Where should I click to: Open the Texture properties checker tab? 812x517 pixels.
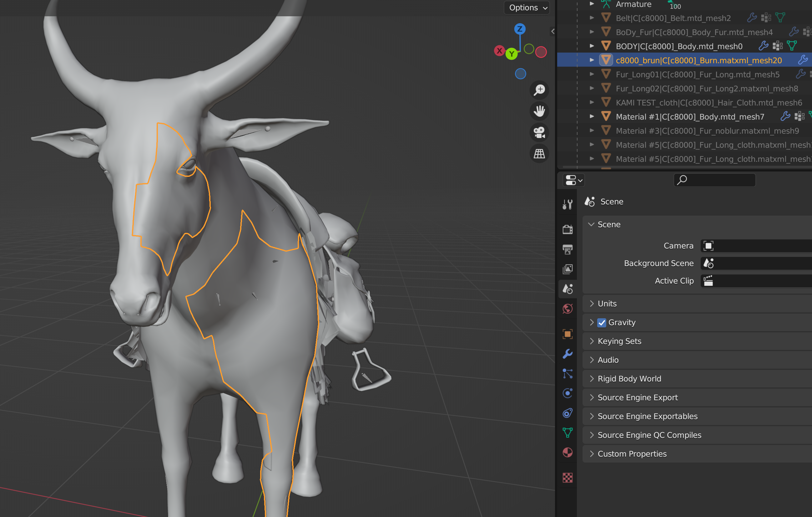click(x=567, y=477)
